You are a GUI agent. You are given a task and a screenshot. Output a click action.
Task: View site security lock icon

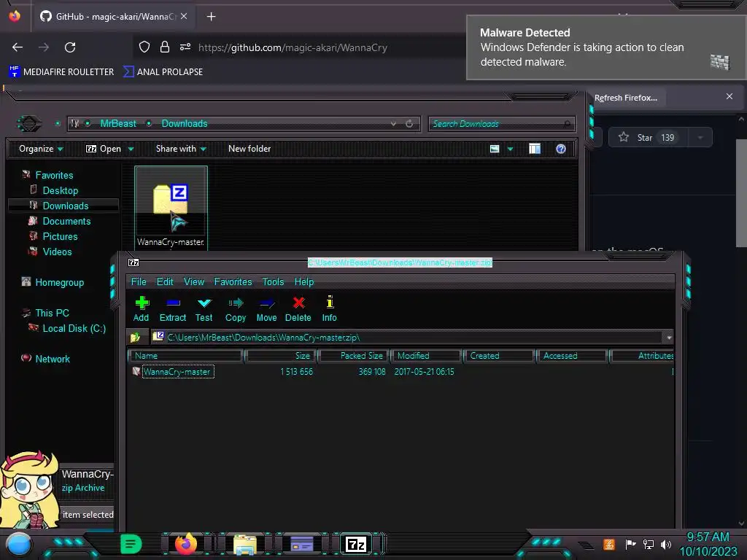(x=165, y=47)
